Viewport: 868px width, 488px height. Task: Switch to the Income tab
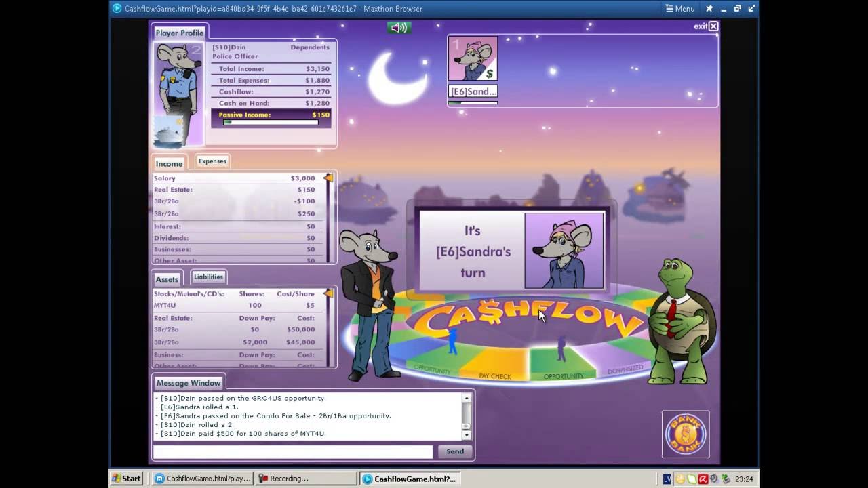click(x=169, y=163)
